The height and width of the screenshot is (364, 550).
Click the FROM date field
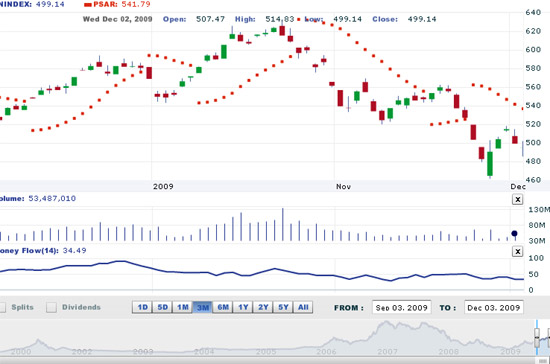tap(402, 308)
